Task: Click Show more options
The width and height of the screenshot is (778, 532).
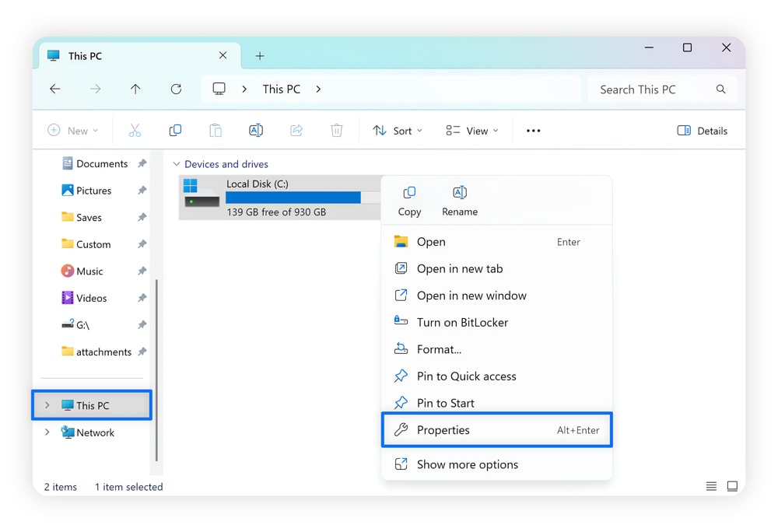Action: (467, 464)
